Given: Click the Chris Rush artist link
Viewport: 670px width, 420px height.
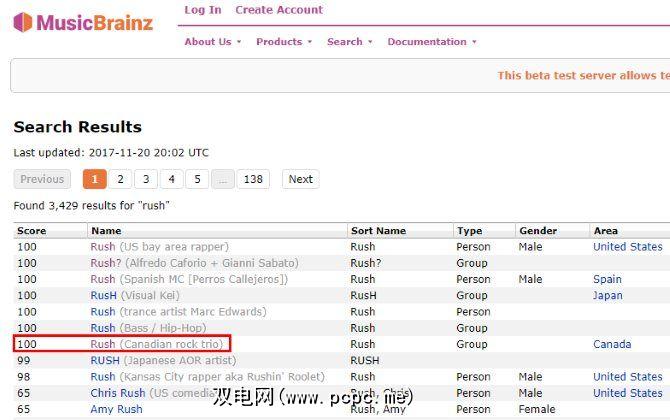Looking at the screenshot, I should (117, 393).
